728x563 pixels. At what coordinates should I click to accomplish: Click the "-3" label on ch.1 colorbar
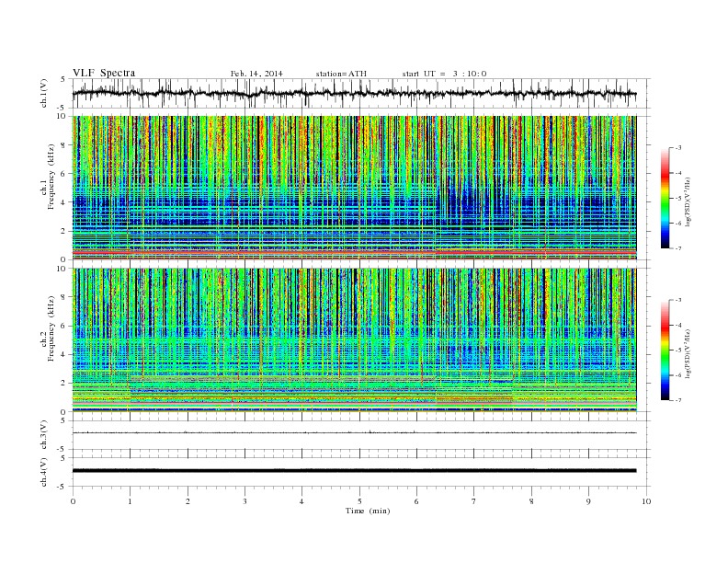coord(678,148)
